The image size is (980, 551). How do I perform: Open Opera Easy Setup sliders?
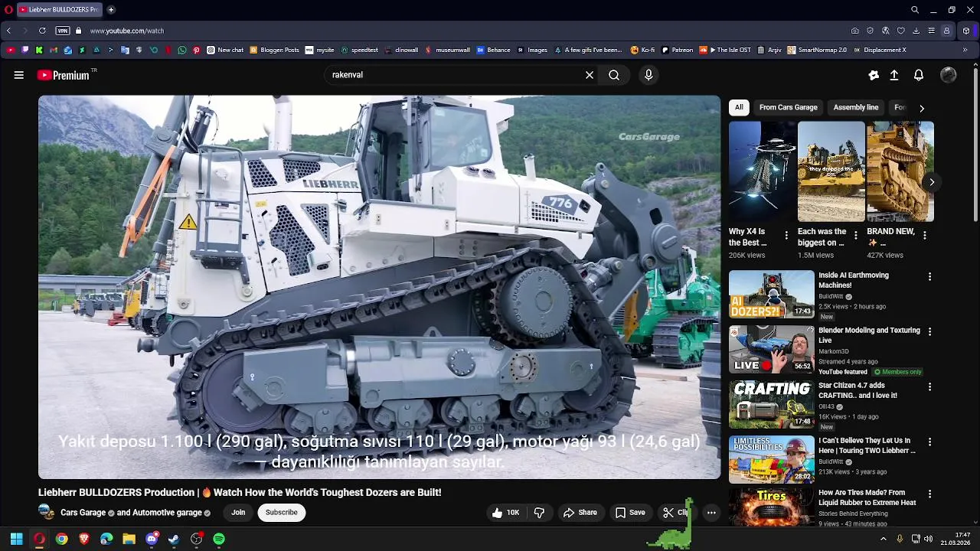(x=931, y=31)
